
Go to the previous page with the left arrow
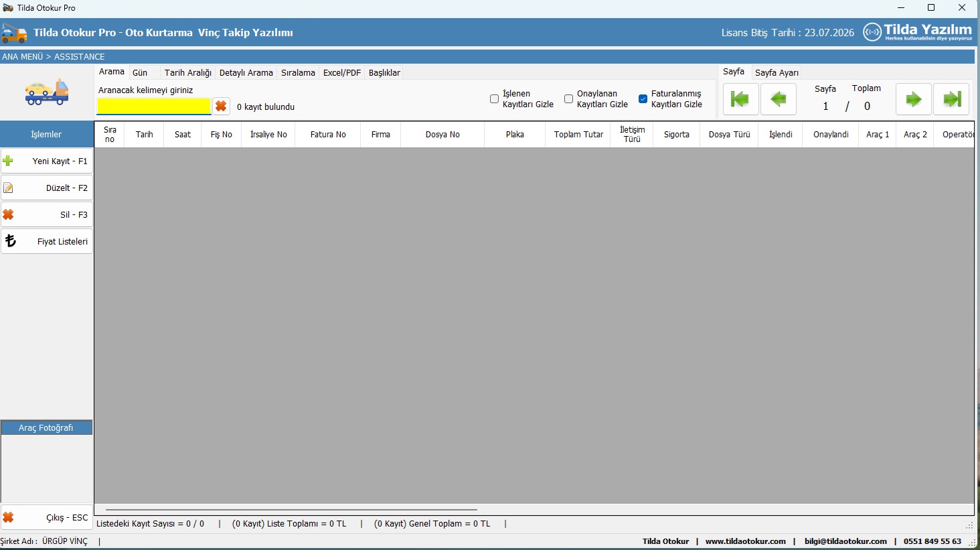[x=778, y=100]
